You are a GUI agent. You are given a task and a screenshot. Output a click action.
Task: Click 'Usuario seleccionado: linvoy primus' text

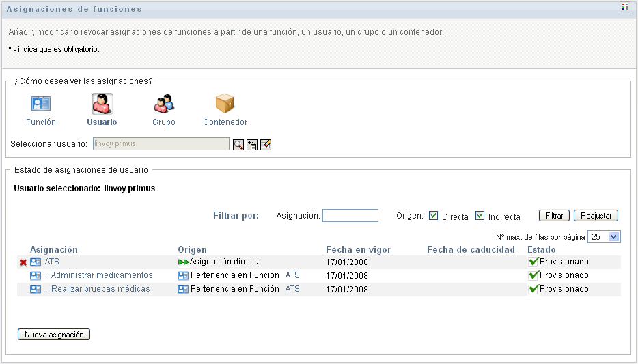coord(85,188)
